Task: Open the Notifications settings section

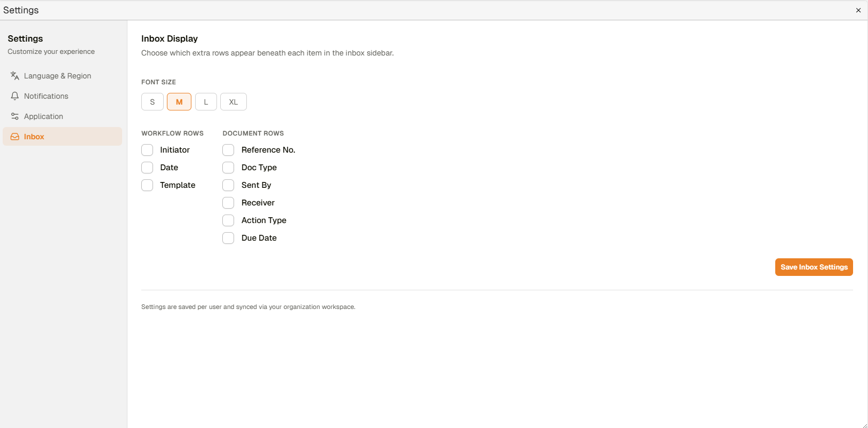Action: (x=46, y=96)
